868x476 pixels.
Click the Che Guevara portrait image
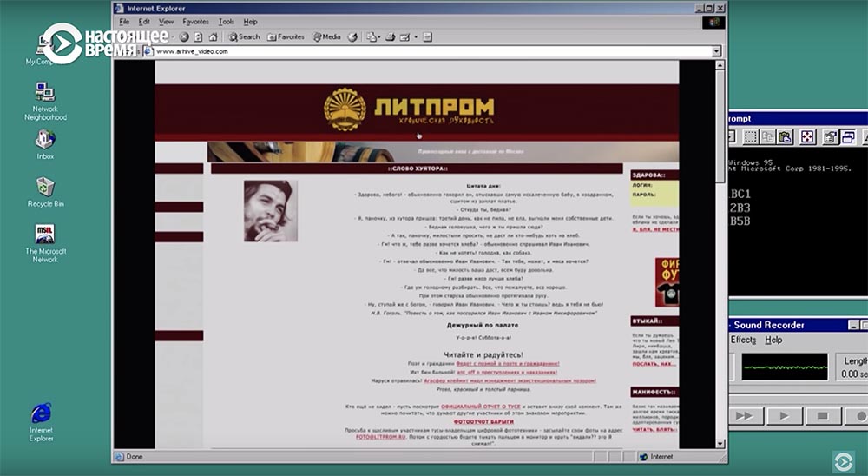click(x=271, y=210)
